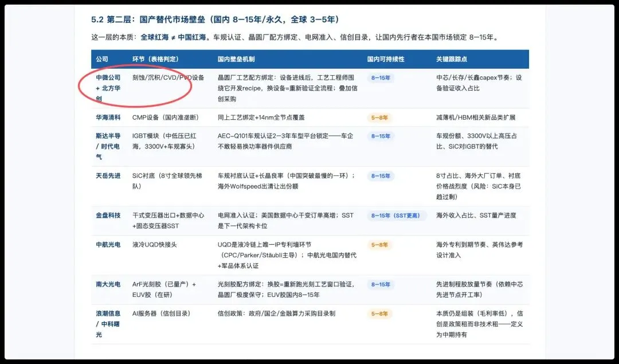Image resolution: width=619 pixels, height=364 pixels.
Task: Click the cell 'SiC衬底（8寸全球领先梯队）'
Action: pos(167,181)
